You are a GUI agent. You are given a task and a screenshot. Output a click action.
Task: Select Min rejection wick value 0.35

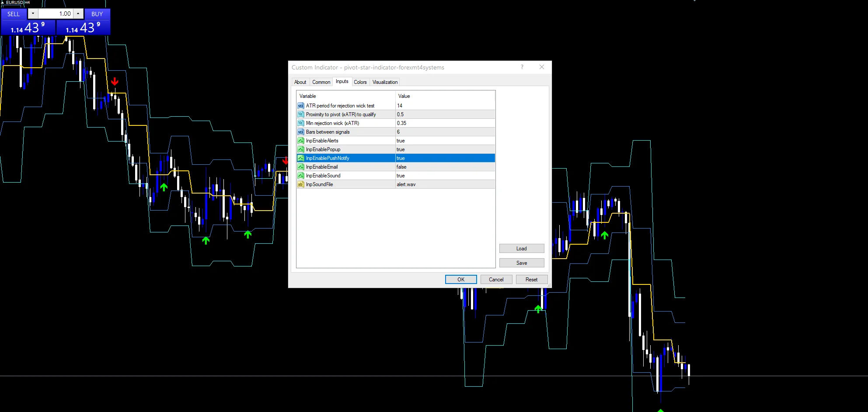coord(445,123)
